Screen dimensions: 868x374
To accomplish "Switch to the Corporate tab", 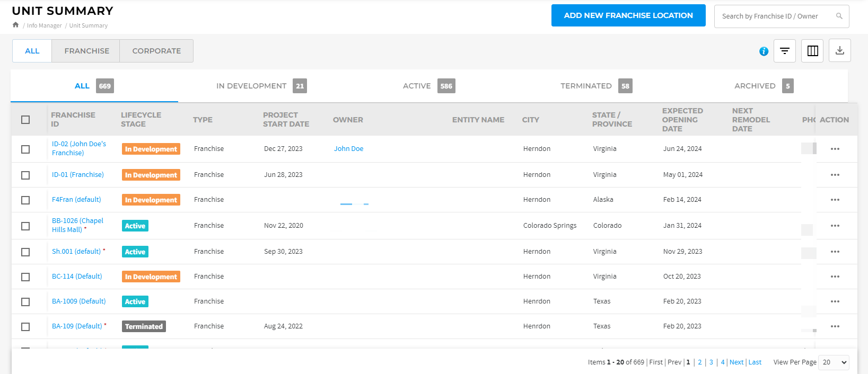I will coord(156,51).
